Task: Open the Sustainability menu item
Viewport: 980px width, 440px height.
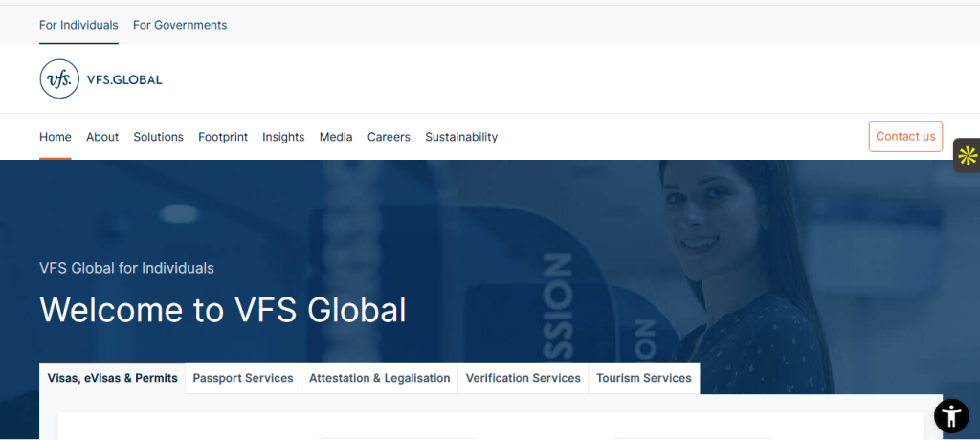Action: 461,137
